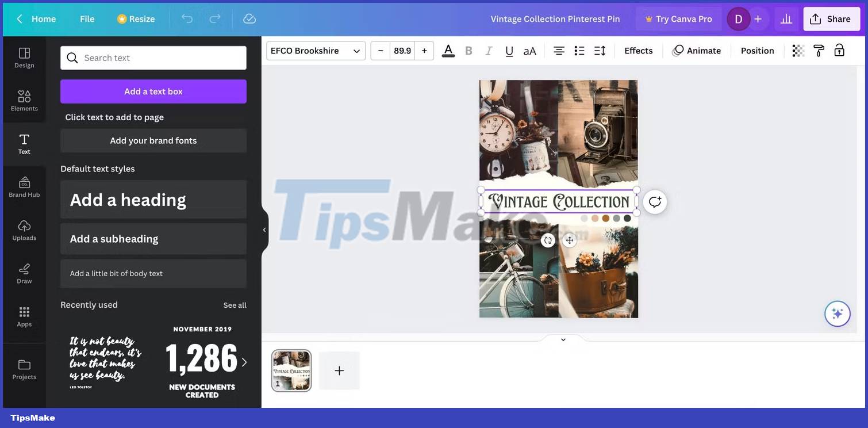Image resolution: width=868 pixels, height=428 pixels.
Task: Select the orange swatch below the heading
Action: [x=605, y=218]
